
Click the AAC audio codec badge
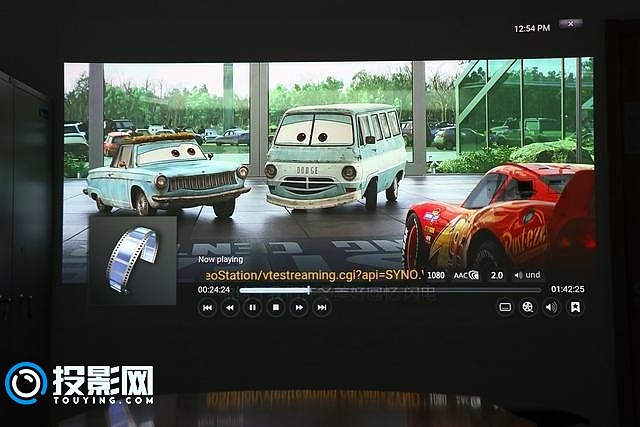click(x=465, y=274)
